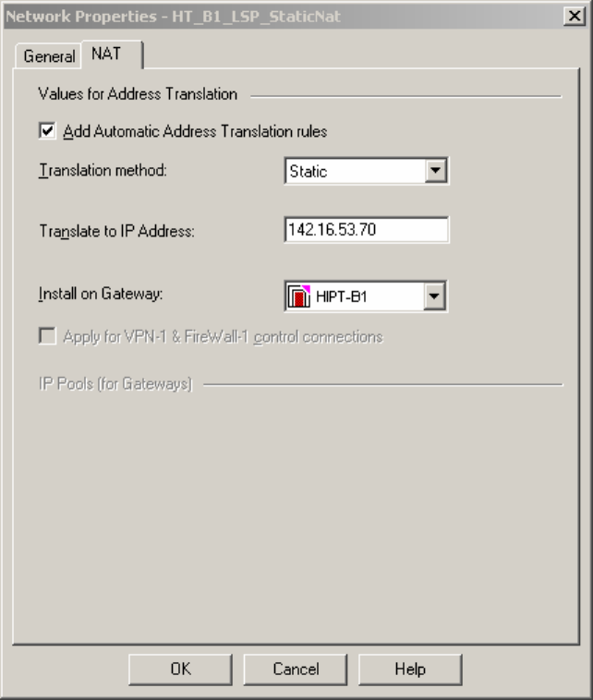Click the IP Pools (for Gateways) heading

(x=115, y=384)
